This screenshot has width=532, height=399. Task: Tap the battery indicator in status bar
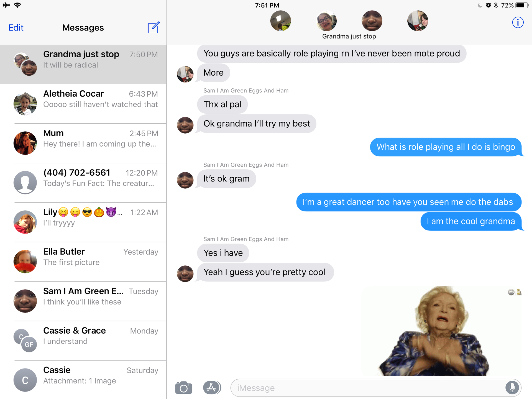pyautogui.click(x=522, y=5)
